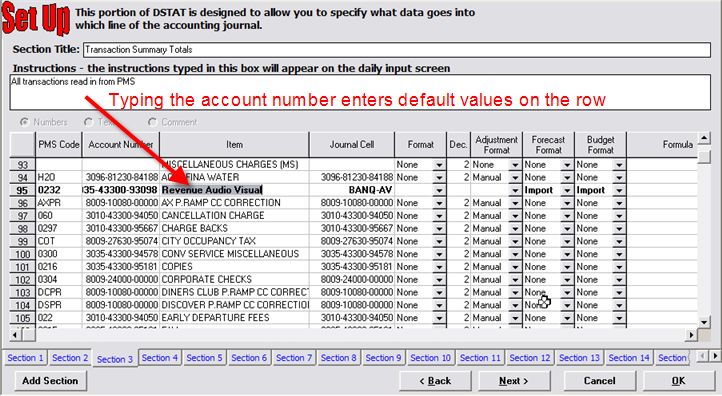Open the Section 7 tab
The width and height of the screenshot is (722, 396).
[x=294, y=358]
